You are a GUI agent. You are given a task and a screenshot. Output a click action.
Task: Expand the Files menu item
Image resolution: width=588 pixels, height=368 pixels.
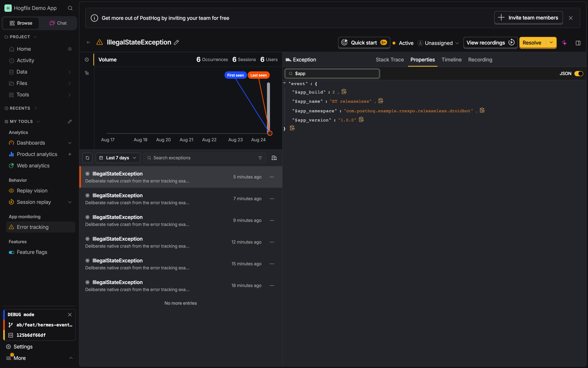click(x=70, y=83)
